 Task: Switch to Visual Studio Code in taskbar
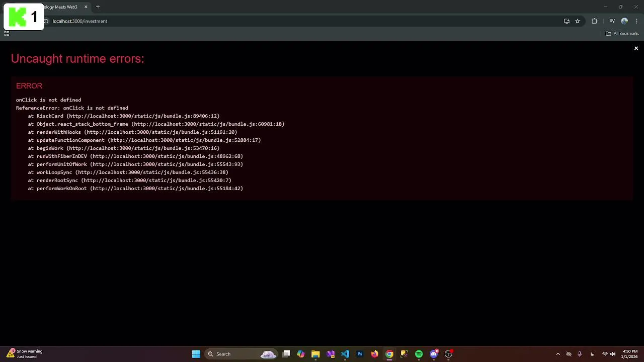345,354
